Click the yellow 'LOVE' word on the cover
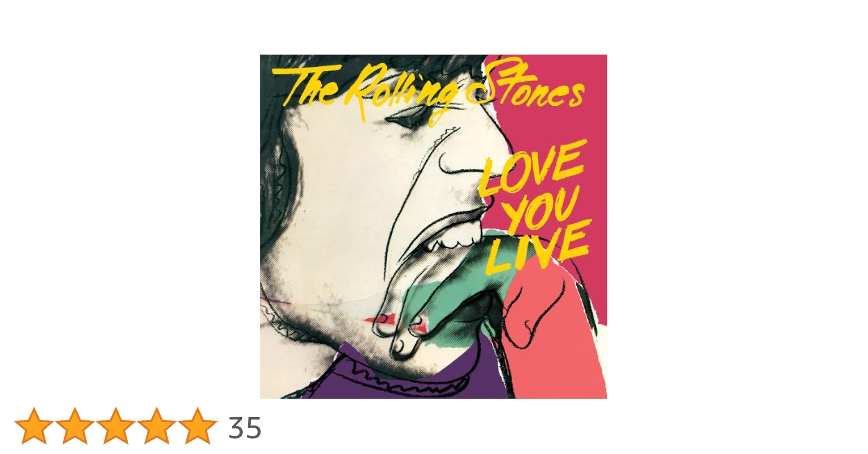Image resolution: width=868 pixels, height=454 pixels. click(532, 167)
